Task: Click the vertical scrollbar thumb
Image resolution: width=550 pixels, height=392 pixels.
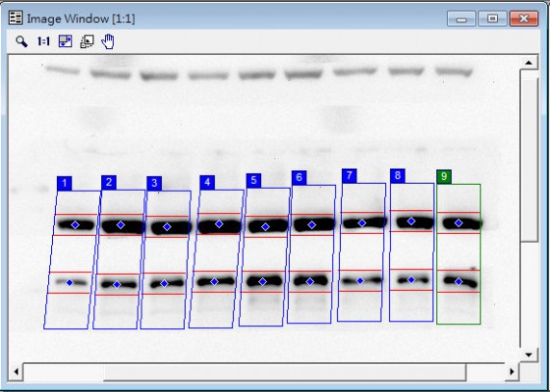Action: (529, 155)
